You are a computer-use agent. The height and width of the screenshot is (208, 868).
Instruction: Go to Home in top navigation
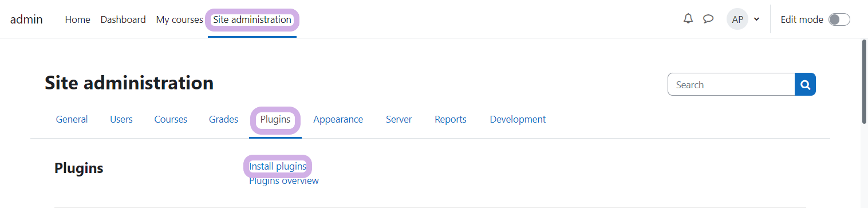pos(77,19)
